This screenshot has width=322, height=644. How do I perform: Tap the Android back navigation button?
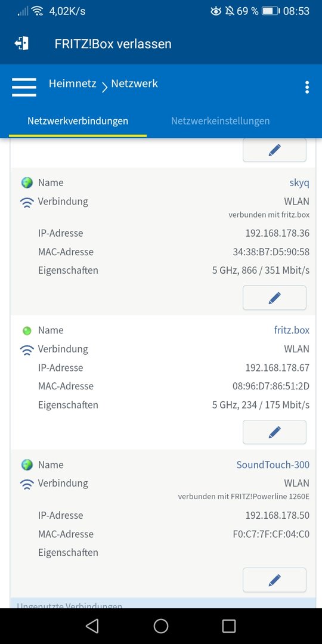pyautogui.click(x=92, y=626)
